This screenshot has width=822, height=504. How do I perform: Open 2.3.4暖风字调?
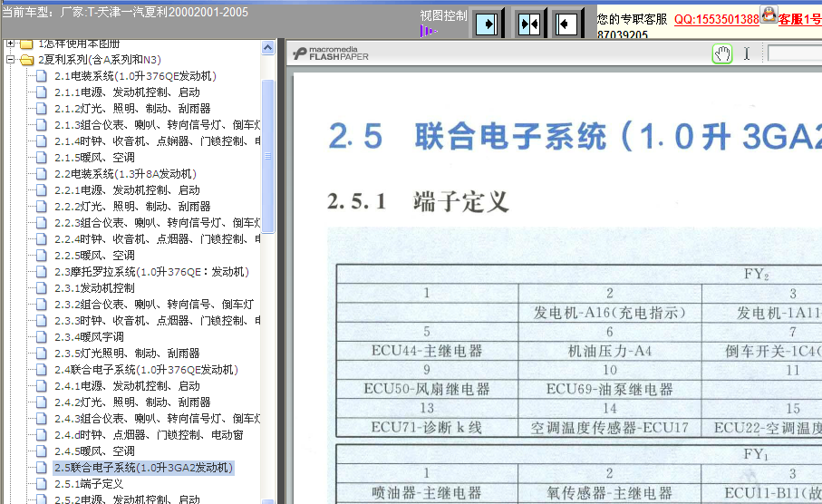point(89,336)
